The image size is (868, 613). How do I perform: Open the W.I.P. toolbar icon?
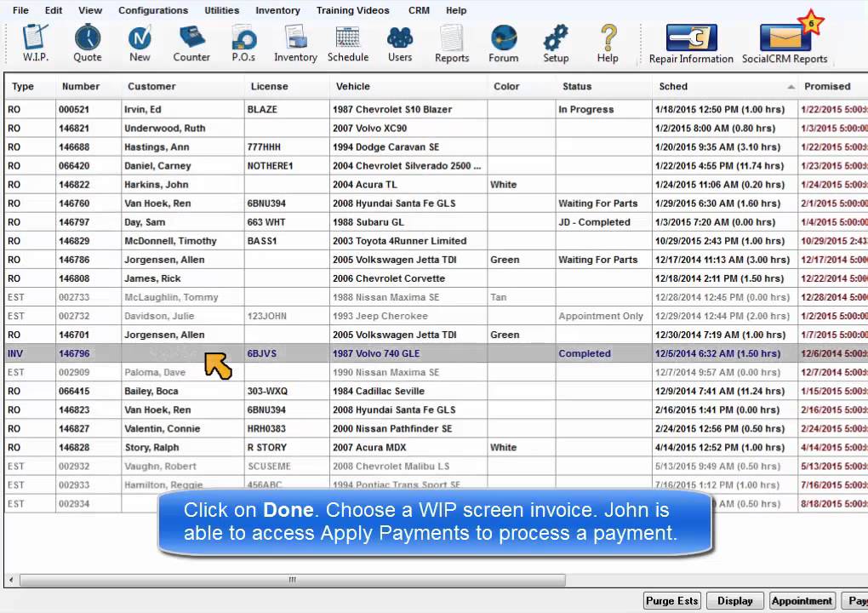tap(35, 43)
